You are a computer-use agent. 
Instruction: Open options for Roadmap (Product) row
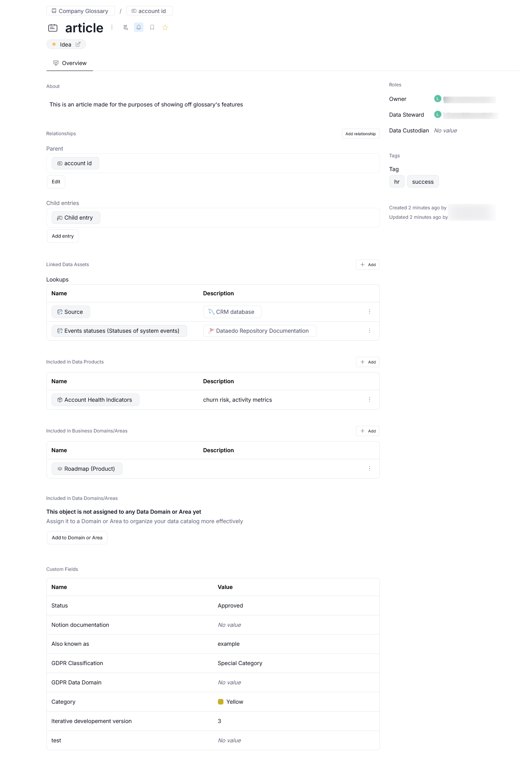(x=370, y=468)
